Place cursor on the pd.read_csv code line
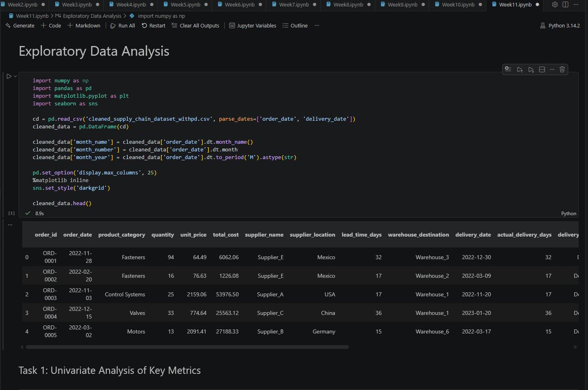The image size is (588, 390). (194, 119)
